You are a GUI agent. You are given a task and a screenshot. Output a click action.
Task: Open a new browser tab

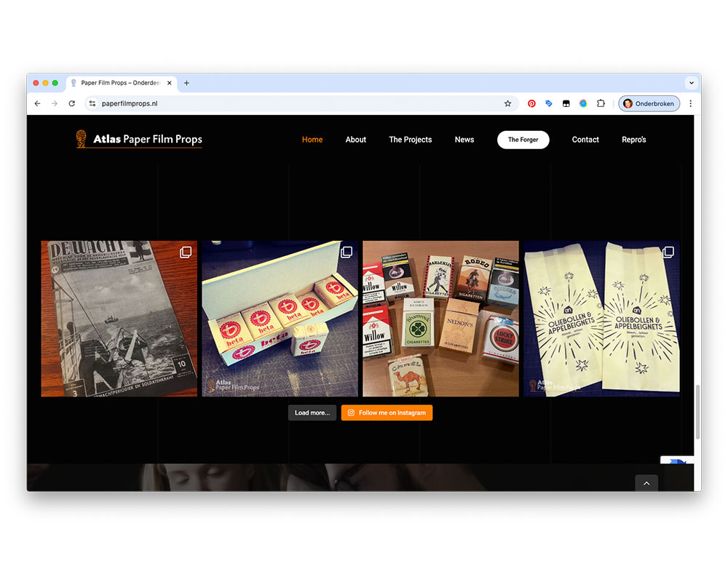(x=186, y=83)
